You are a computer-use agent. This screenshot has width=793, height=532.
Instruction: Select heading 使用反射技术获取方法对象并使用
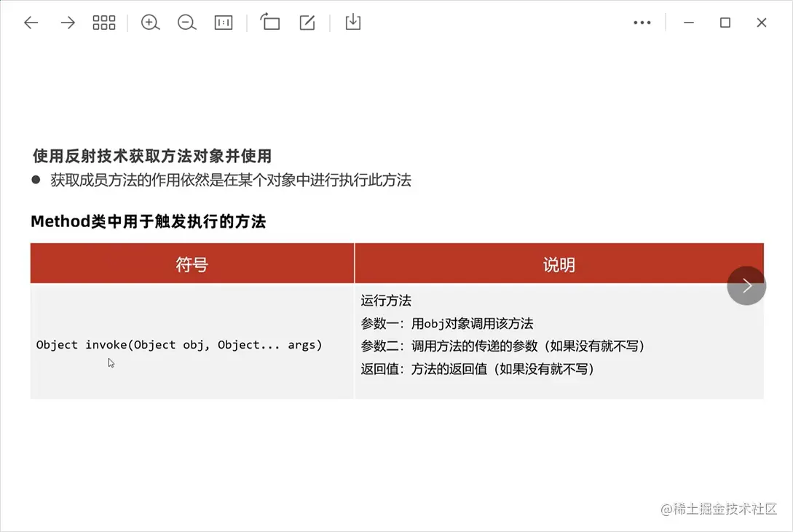(152, 156)
